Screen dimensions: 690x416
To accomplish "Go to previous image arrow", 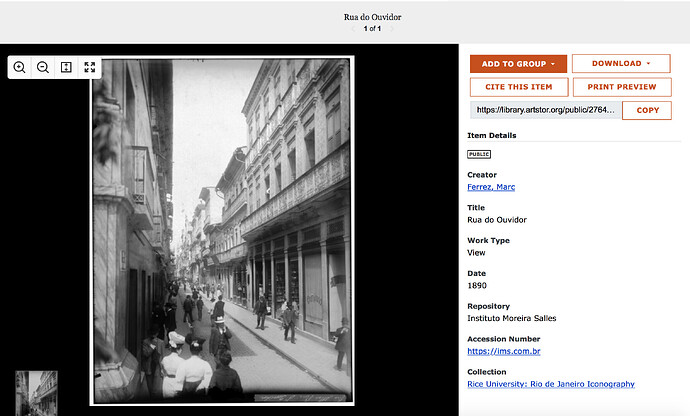I will pos(353,29).
